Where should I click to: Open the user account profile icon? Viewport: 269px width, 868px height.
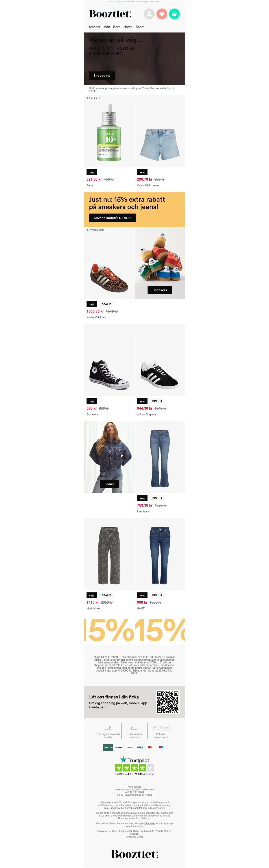[149, 14]
